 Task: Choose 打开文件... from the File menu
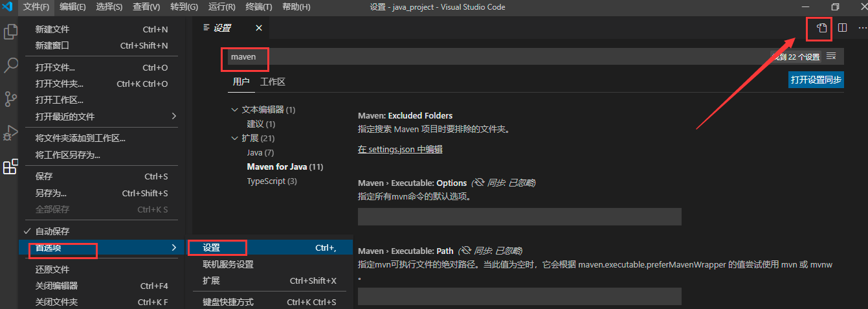[x=102, y=67]
